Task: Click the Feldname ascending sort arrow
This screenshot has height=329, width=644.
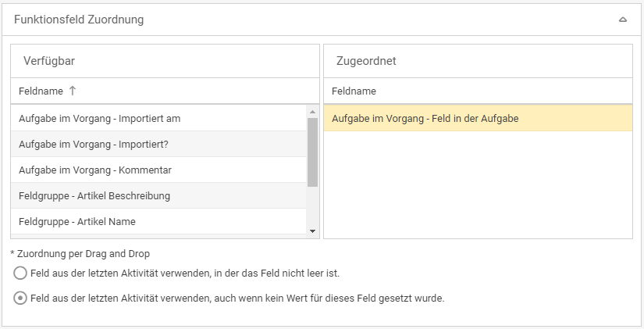Action: (73, 91)
